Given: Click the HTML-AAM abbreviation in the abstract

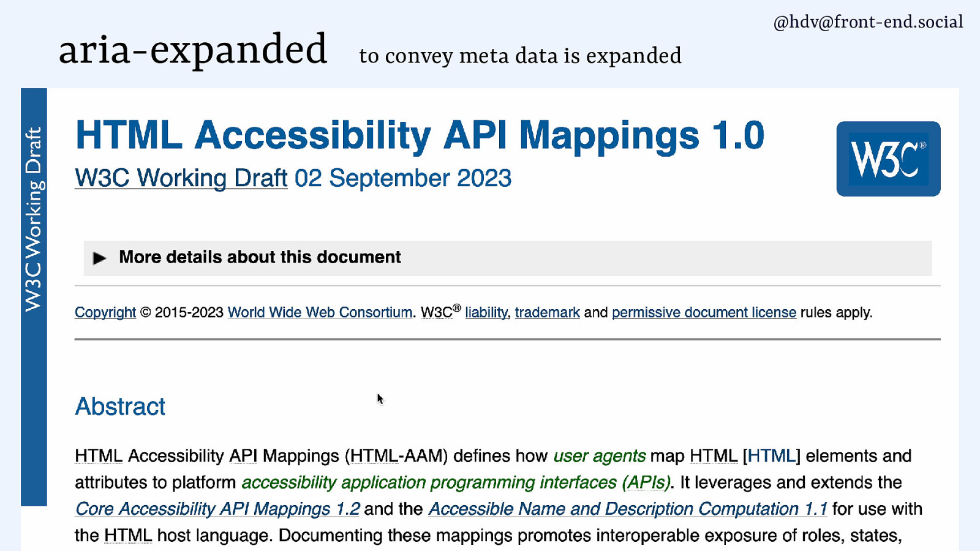Looking at the screenshot, I should click(396, 456).
